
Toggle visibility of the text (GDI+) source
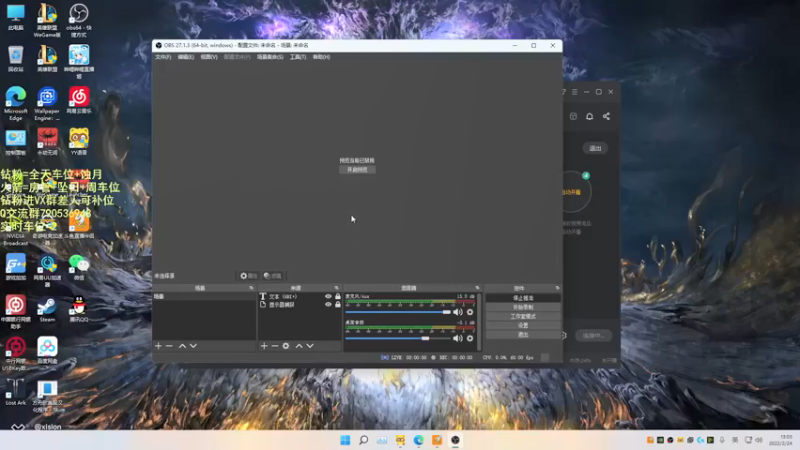[328, 296]
